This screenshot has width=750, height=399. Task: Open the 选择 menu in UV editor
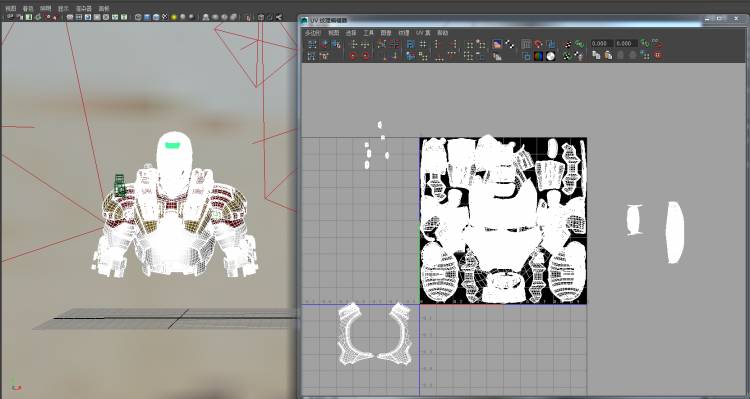point(351,33)
